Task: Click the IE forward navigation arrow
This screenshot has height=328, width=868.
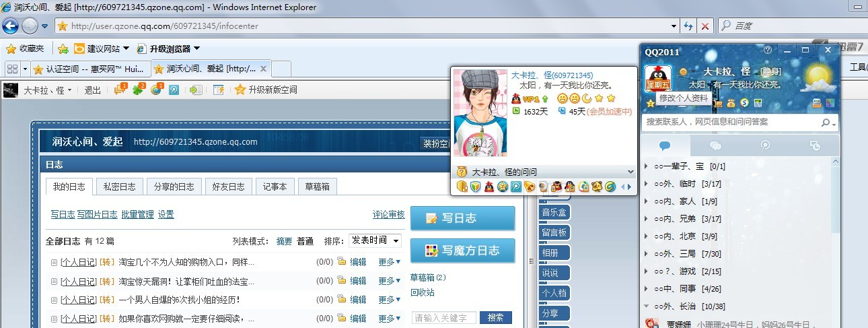Action: pos(30,26)
